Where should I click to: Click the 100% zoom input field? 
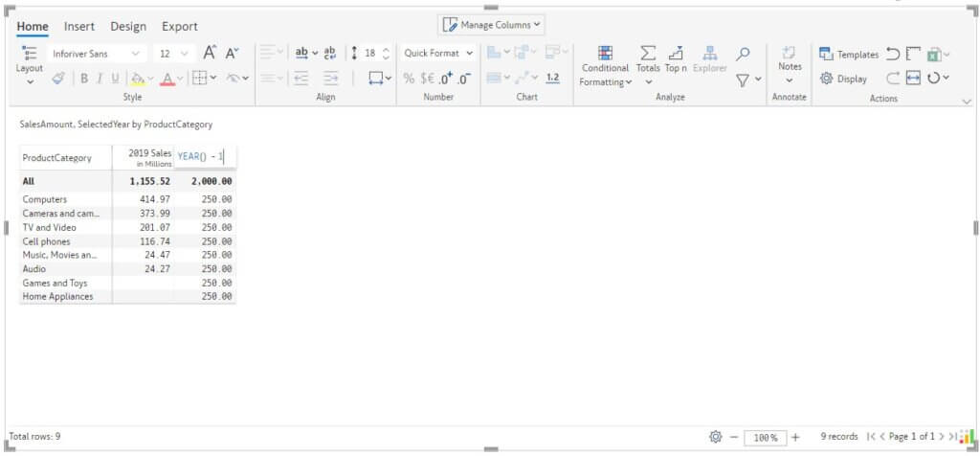click(765, 437)
